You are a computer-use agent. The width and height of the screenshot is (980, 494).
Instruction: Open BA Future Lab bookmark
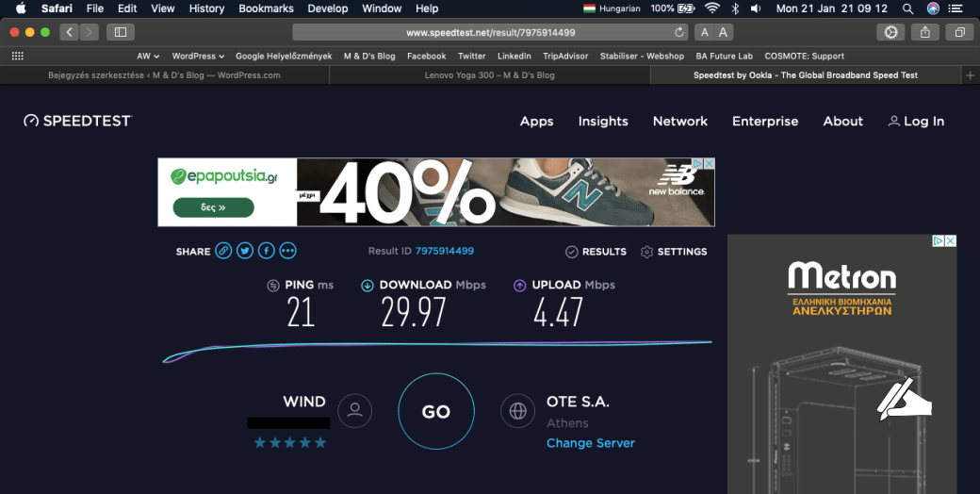tap(725, 56)
